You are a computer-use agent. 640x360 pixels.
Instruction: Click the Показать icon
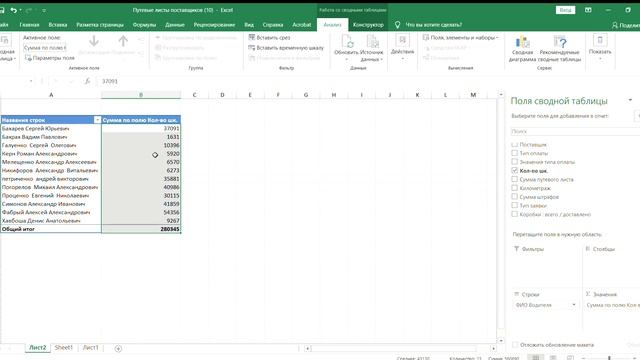[x=600, y=40]
